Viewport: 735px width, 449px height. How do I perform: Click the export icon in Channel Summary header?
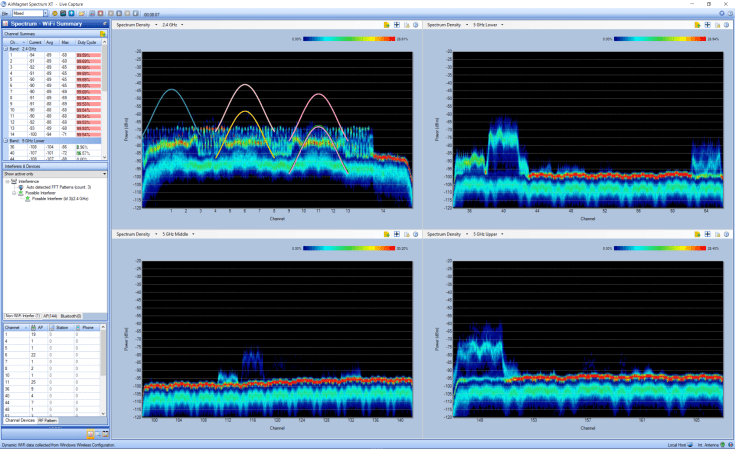point(102,34)
